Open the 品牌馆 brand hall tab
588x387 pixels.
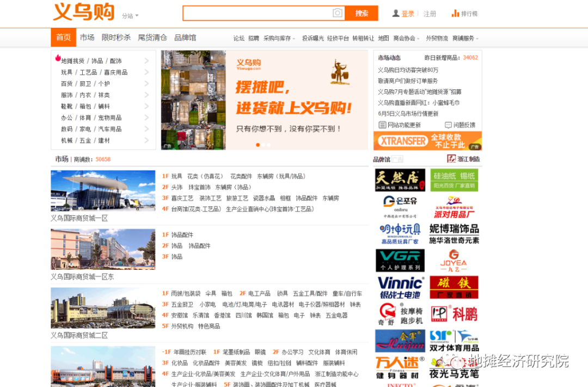click(185, 38)
